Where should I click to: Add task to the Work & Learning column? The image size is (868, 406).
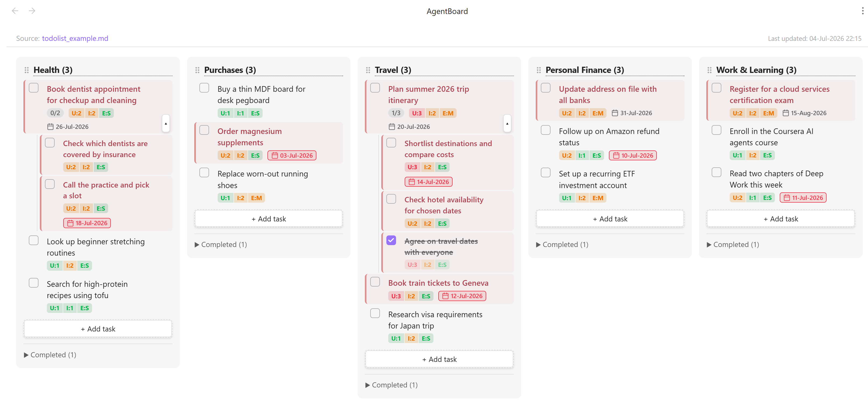tap(780, 219)
